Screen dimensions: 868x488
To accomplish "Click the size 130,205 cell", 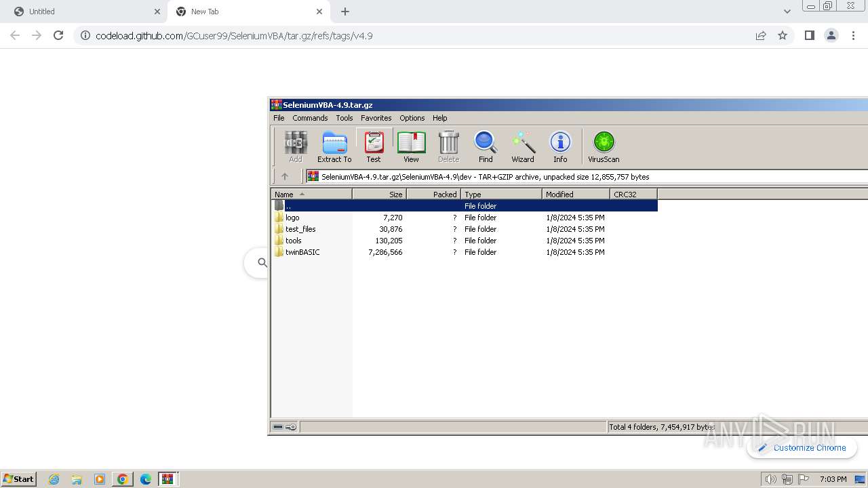I will click(389, 241).
